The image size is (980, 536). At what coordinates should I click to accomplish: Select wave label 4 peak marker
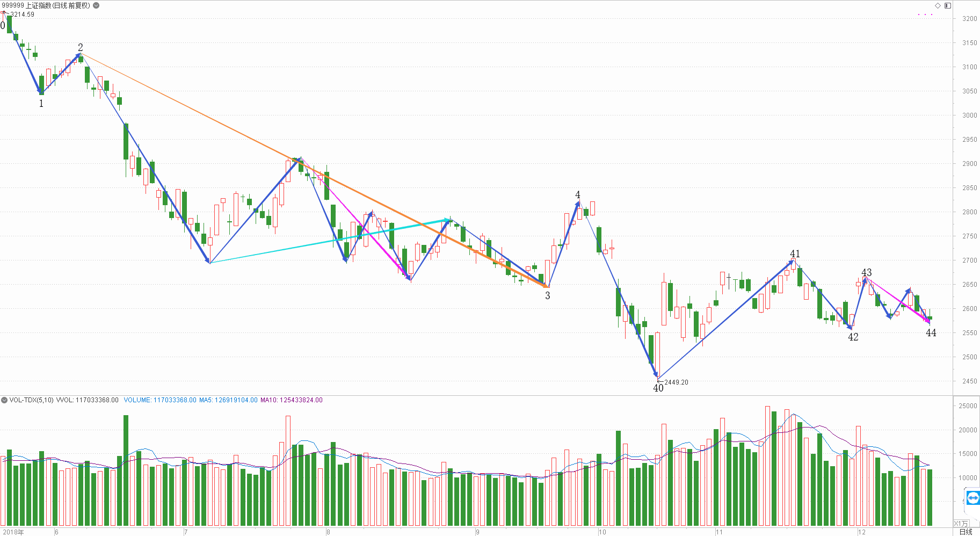click(x=578, y=194)
